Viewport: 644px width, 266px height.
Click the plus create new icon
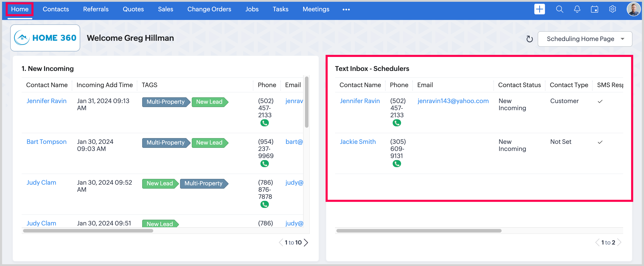[539, 9]
